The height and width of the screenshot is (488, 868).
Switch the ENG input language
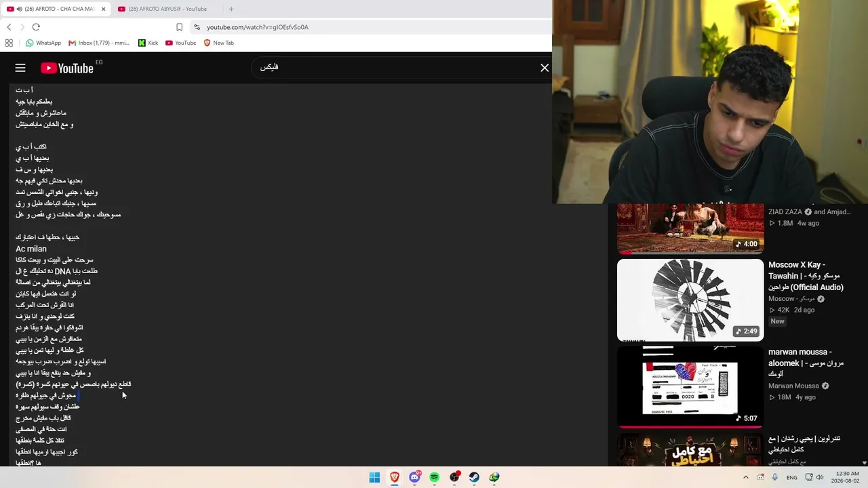point(792,477)
